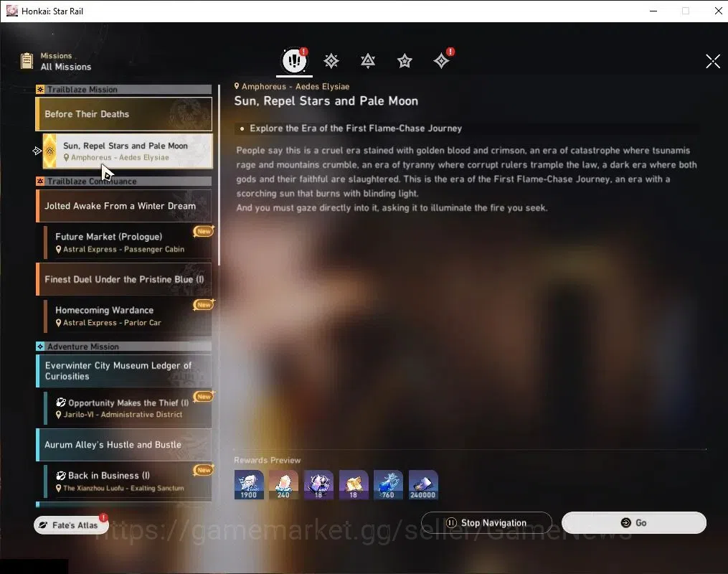Click the New badge on Opportunity Makes the Thief
Screen dimensions: 728x574
pos(204,397)
